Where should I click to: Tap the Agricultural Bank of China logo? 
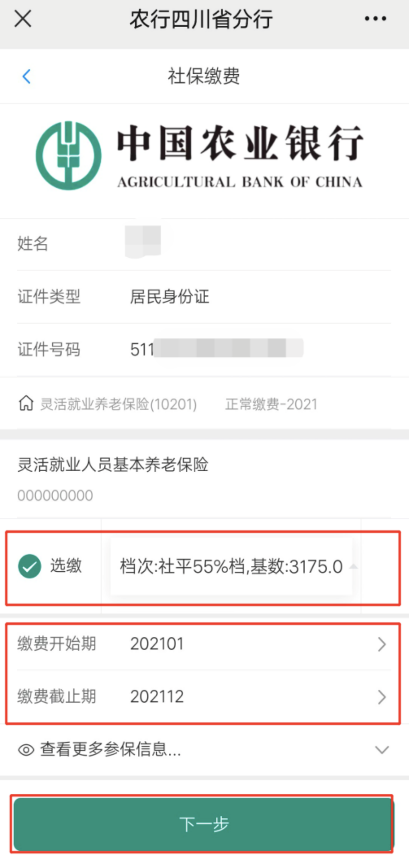click(x=200, y=156)
